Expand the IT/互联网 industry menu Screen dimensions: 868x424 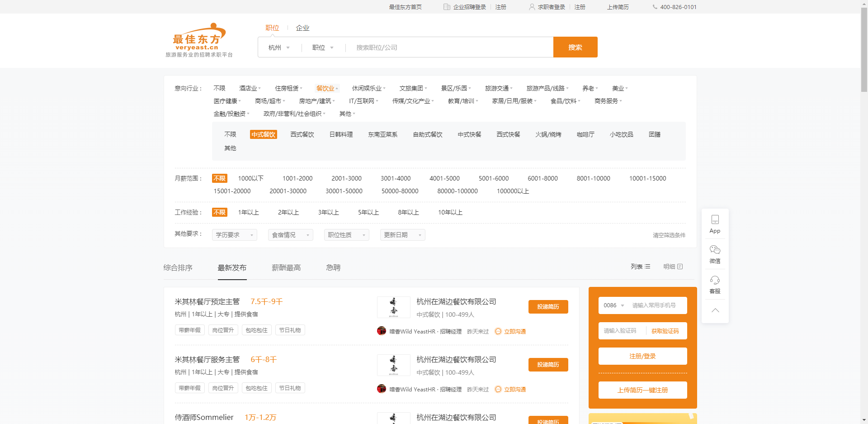point(364,101)
